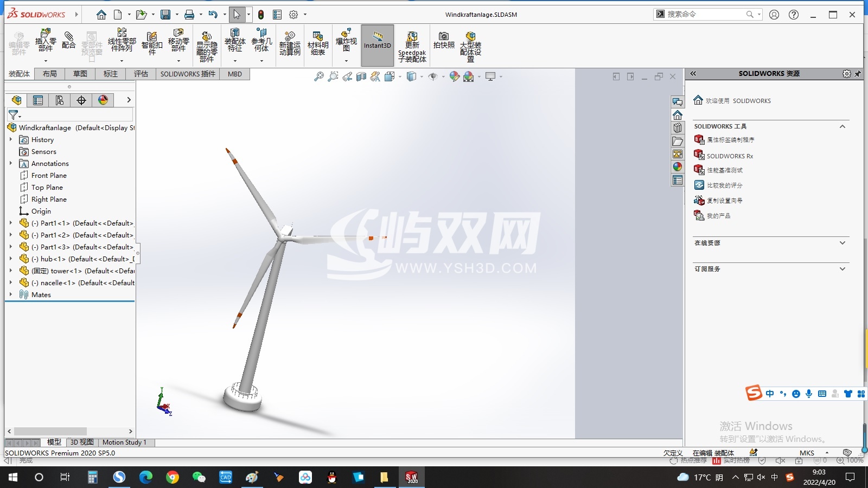Click the 拍快照 (Take Snapshot) camera tool
Screen dimensions: 868x488
(444, 40)
